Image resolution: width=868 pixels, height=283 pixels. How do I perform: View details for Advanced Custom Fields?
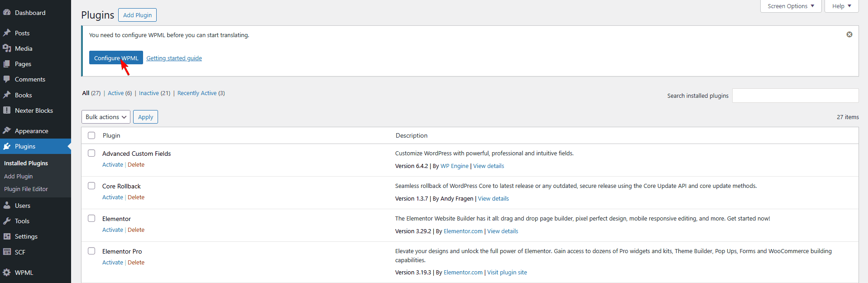tap(489, 166)
